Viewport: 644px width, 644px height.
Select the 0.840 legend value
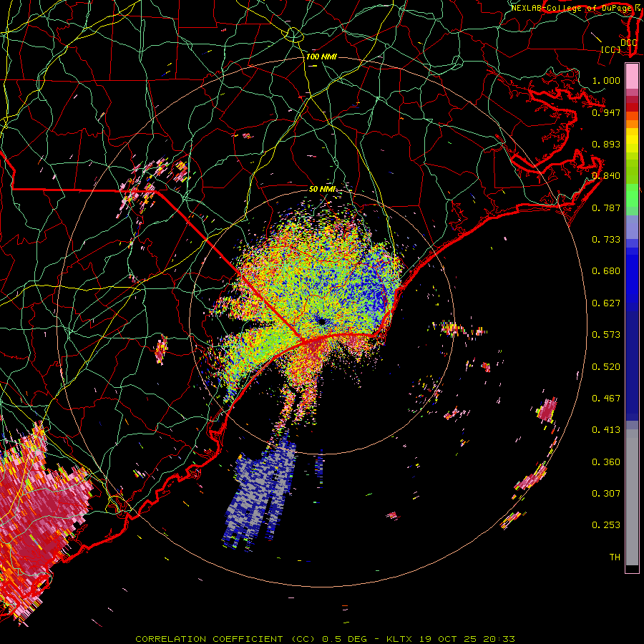(606, 176)
